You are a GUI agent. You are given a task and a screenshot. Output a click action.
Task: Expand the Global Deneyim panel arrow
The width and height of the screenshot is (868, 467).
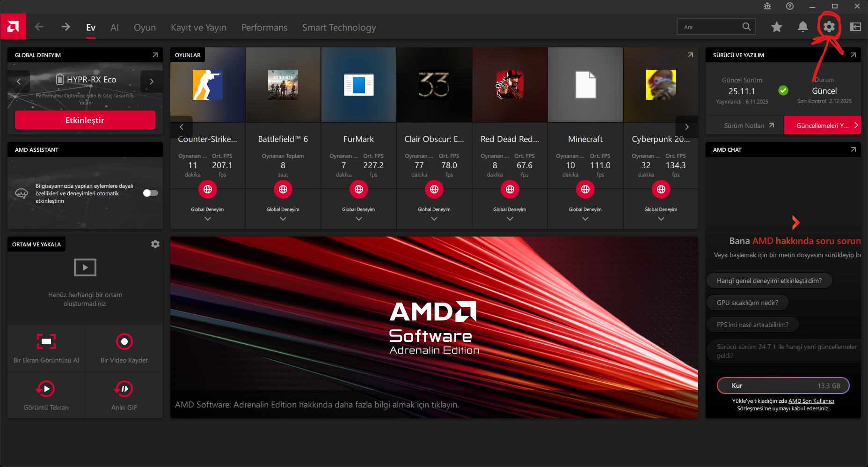[155, 55]
